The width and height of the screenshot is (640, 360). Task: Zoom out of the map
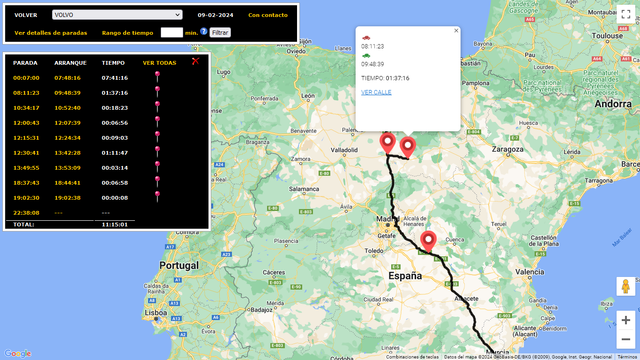pyautogui.click(x=626, y=339)
